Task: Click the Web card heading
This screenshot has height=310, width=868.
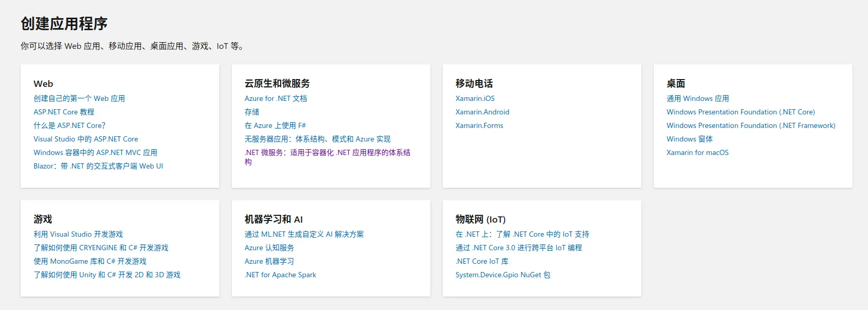Action: click(x=43, y=84)
